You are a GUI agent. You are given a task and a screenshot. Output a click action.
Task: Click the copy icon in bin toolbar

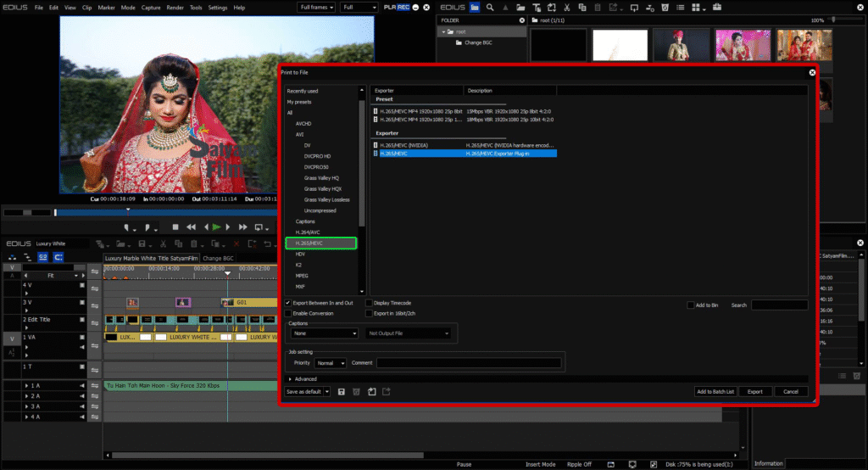click(x=581, y=7)
